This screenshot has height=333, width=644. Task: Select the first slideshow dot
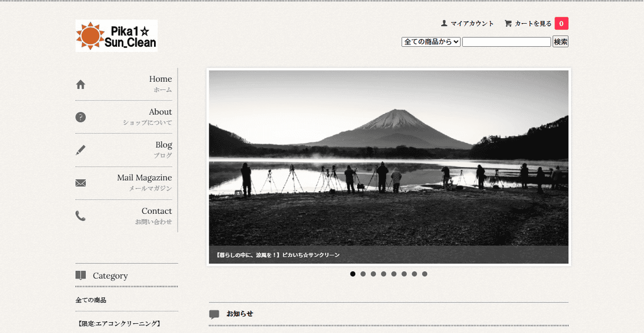(353, 274)
